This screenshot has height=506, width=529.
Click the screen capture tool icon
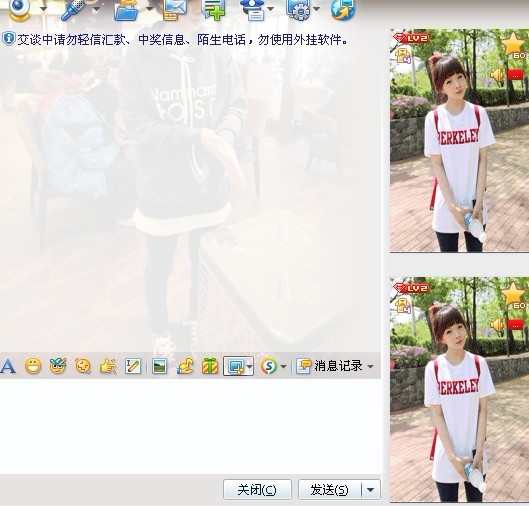coord(235,366)
